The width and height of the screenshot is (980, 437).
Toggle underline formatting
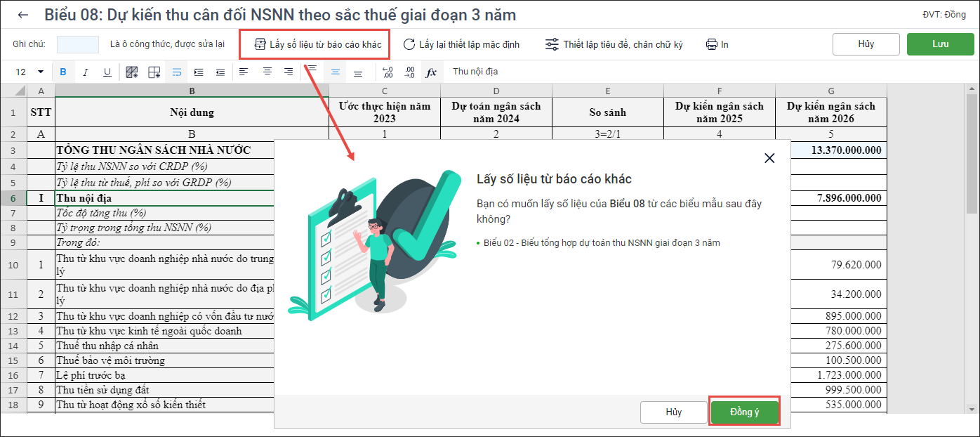click(x=107, y=72)
